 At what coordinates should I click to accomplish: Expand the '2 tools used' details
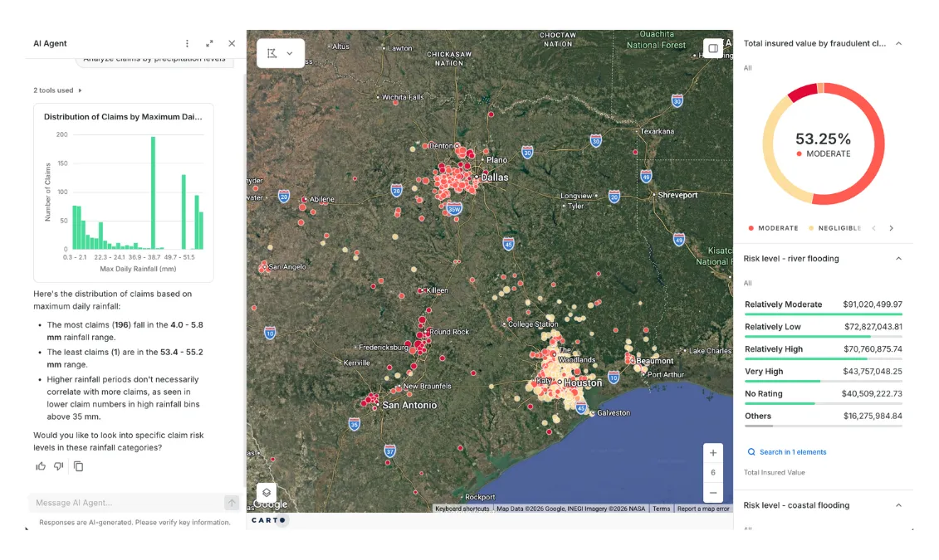(x=57, y=90)
